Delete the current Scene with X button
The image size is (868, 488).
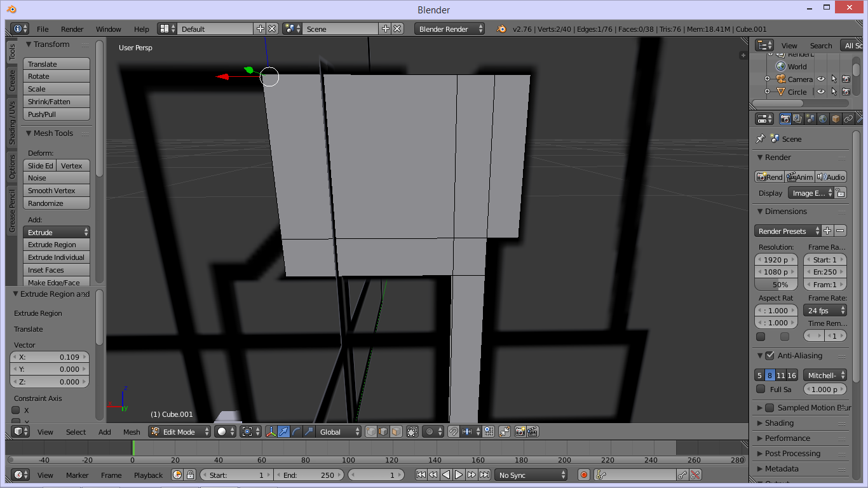[397, 29]
